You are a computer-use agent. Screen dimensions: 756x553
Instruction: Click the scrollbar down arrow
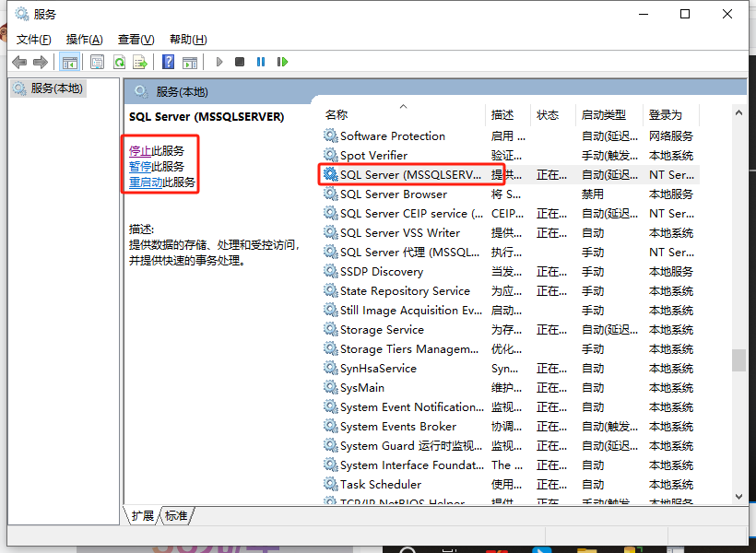click(738, 496)
